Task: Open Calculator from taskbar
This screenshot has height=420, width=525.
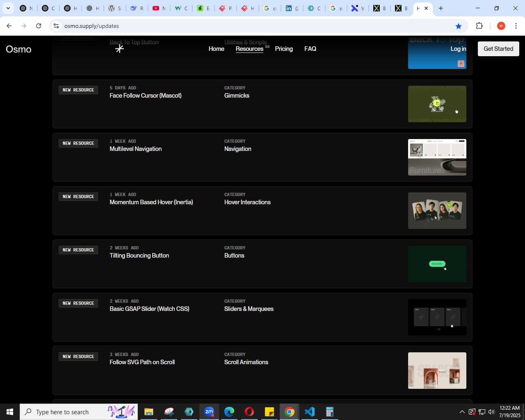Action: coord(330,412)
